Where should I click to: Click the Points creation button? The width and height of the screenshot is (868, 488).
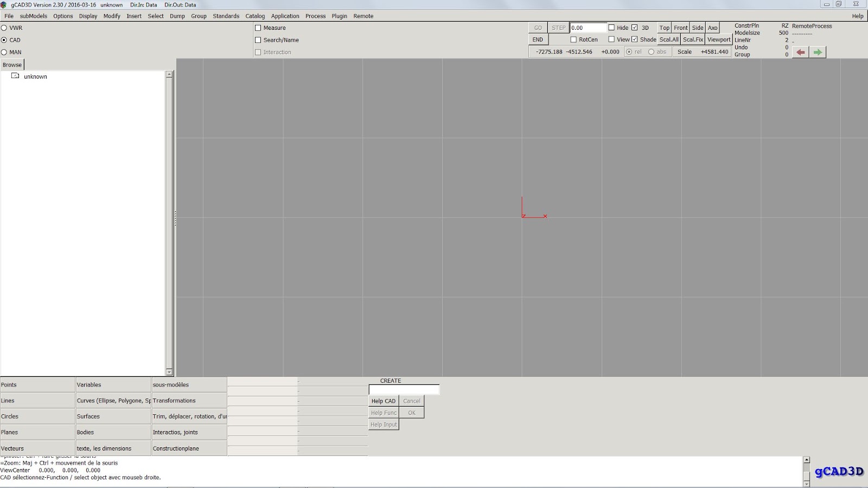click(x=37, y=384)
